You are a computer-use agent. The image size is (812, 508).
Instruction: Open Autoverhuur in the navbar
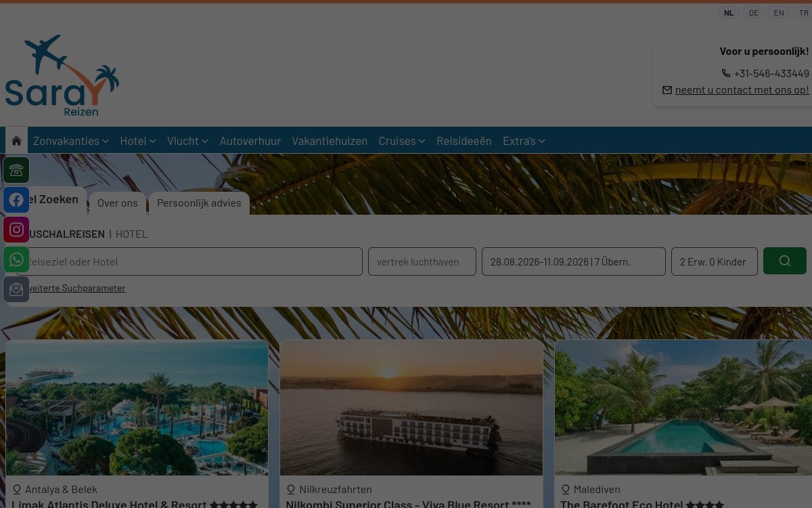[250, 140]
